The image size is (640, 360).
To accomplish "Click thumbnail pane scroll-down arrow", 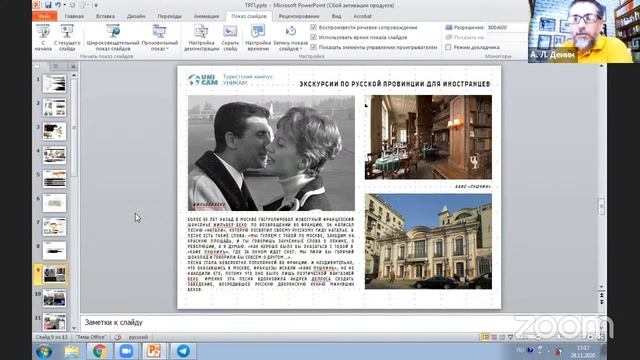I will click(74, 328).
